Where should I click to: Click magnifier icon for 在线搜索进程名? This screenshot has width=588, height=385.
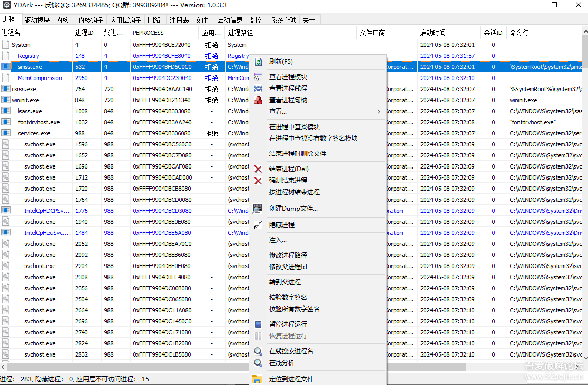(258, 351)
